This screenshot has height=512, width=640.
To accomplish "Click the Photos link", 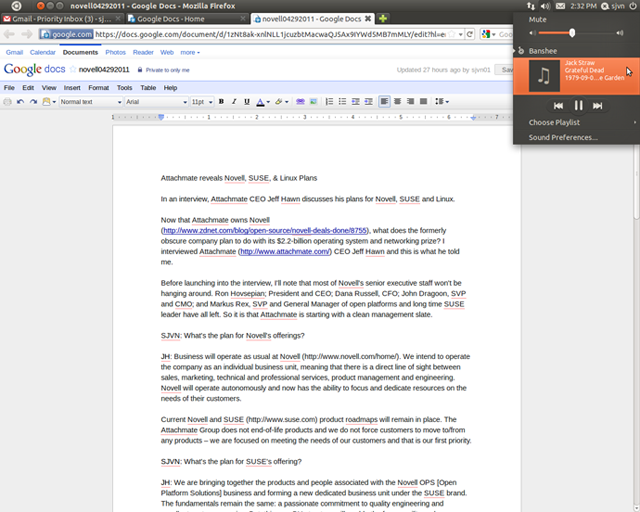I will 116,52.
